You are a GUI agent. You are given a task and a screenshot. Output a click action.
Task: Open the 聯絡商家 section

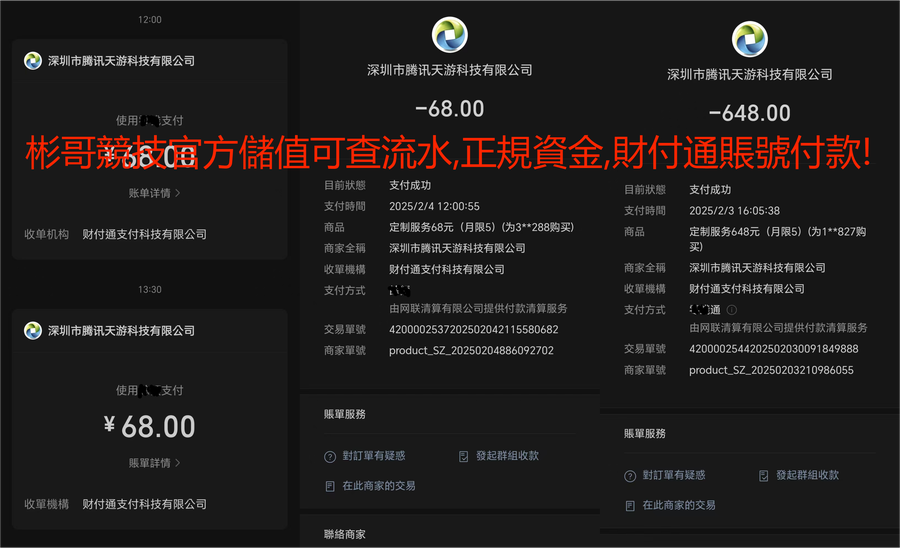(345, 535)
